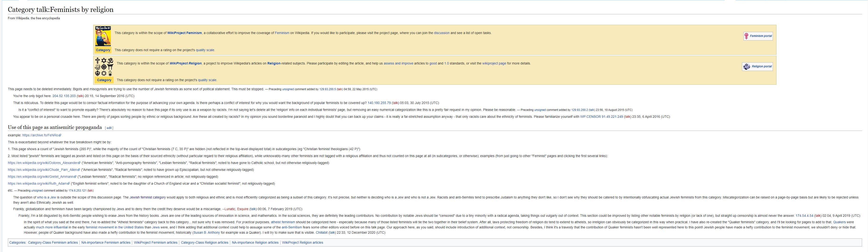Click the "good" standards link
868x252 pixels.
(433, 64)
